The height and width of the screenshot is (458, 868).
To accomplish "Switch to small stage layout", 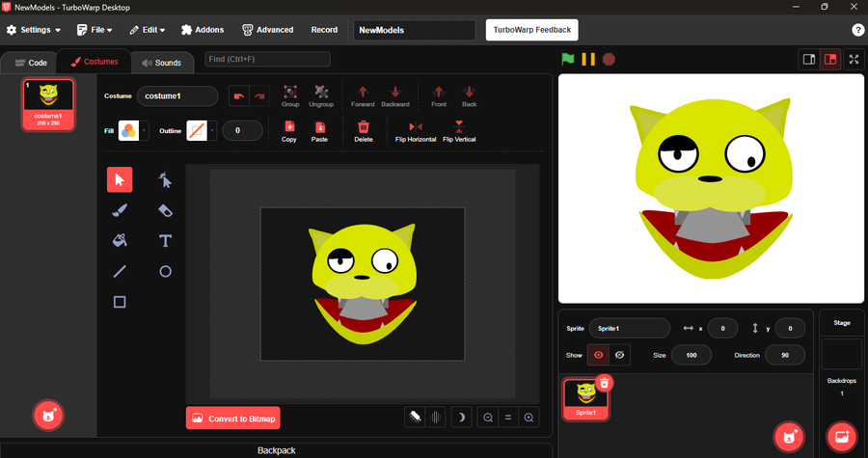I will [809, 59].
